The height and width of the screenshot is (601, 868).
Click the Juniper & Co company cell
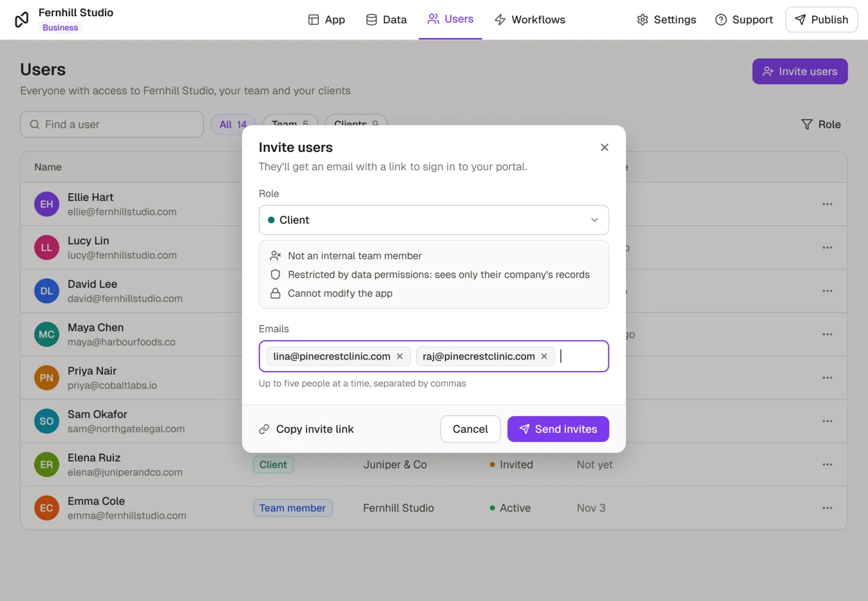(395, 464)
